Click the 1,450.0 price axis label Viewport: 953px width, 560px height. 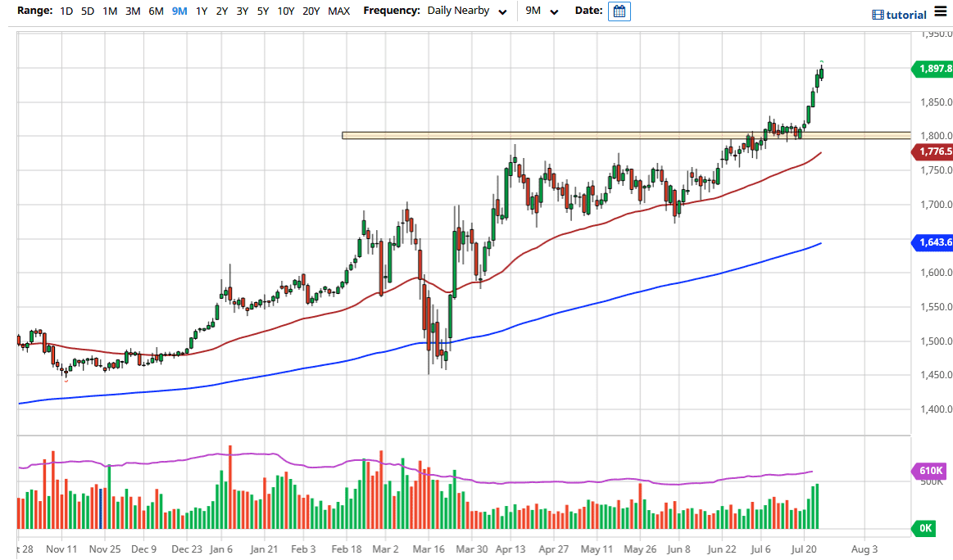[936, 375]
